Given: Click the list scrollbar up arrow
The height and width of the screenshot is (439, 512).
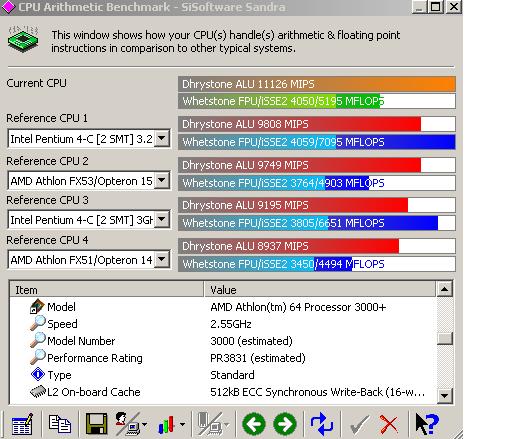Looking at the screenshot, I should pos(444,289).
